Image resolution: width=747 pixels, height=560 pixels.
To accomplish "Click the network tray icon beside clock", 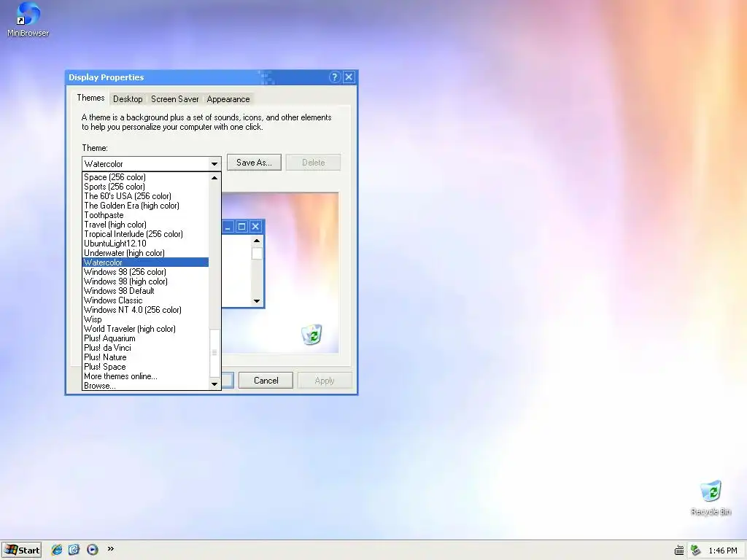I will pyautogui.click(x=695, y=550).
